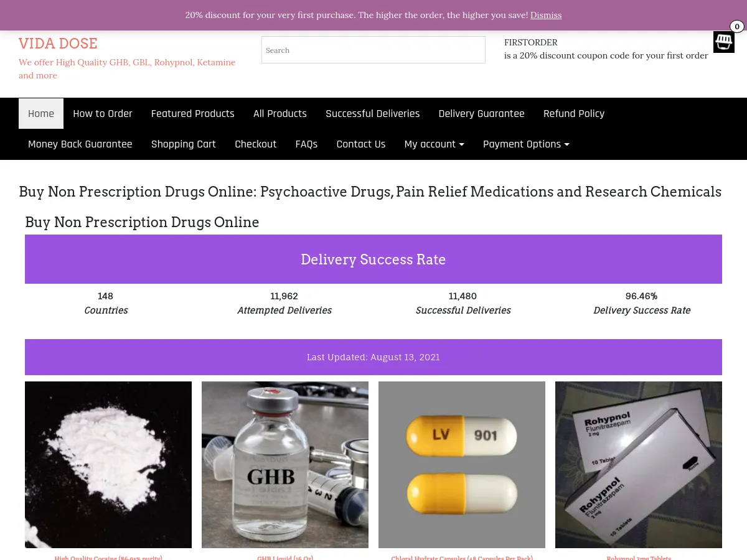Open the Featured Products menu item
The height and width of the screenshot is (560, 747).
pos(193,113)
